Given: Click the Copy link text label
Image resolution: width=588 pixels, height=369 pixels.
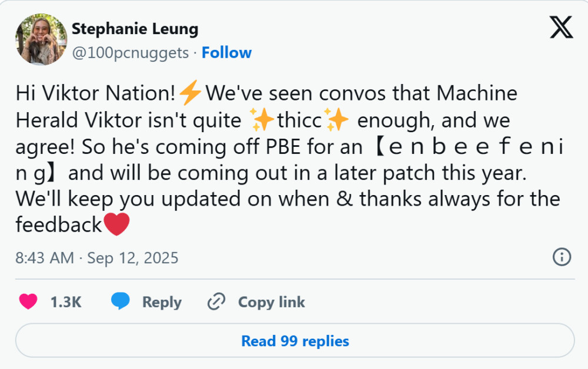Looking at the screenshot, I should point(271,303).
